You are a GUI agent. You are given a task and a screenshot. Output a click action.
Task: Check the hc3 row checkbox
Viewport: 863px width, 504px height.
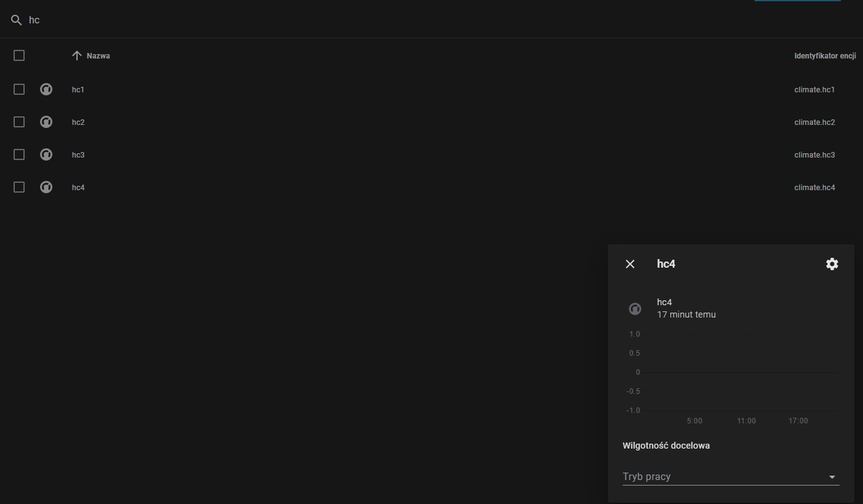click(x=19, y=154)
